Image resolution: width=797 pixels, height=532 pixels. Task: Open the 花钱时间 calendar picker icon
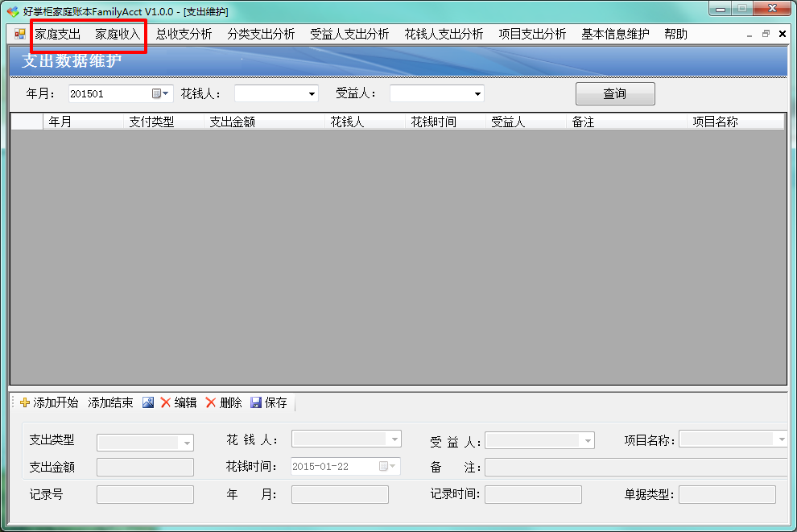387,466
